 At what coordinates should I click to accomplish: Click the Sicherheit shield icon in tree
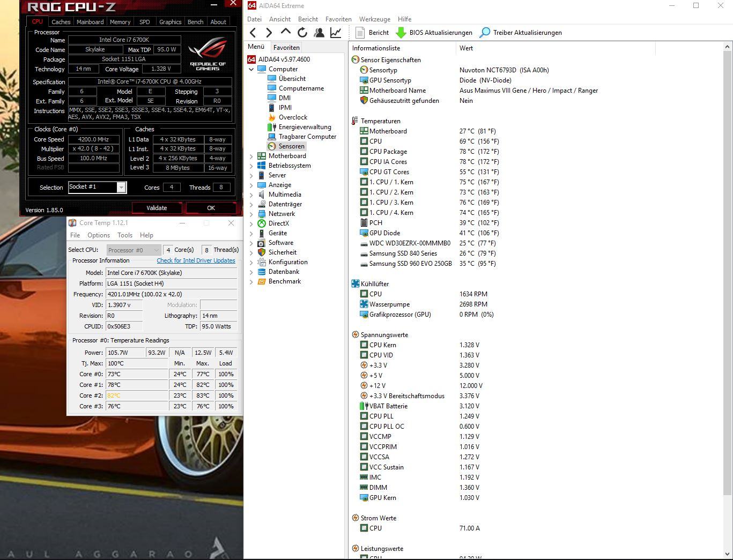(x=262, y=252)
